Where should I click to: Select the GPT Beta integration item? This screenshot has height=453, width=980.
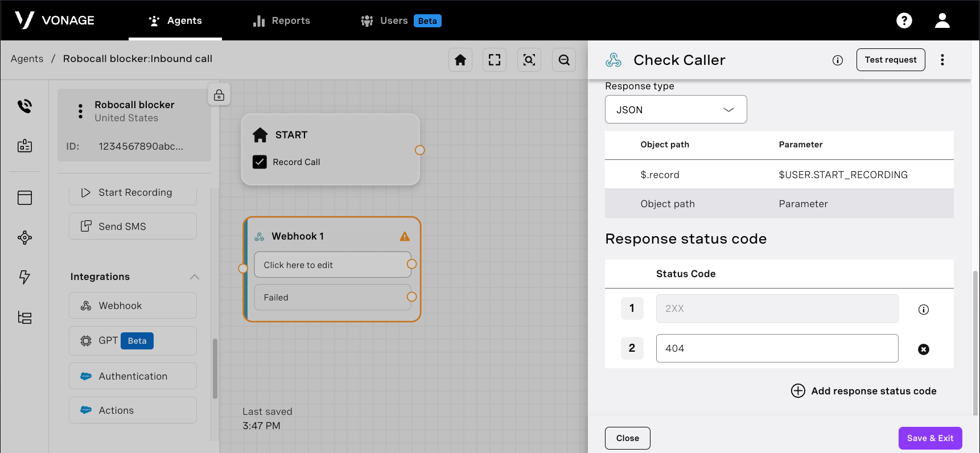pos(133,341)
